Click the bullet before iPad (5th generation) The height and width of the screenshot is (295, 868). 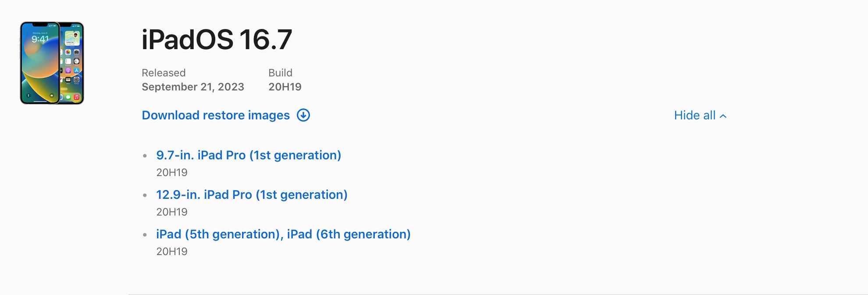[145, 234]
